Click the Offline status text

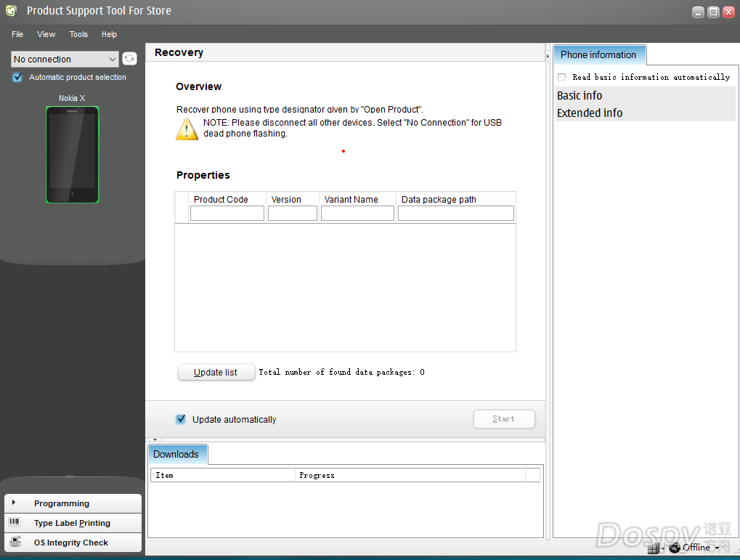[696, 547]
